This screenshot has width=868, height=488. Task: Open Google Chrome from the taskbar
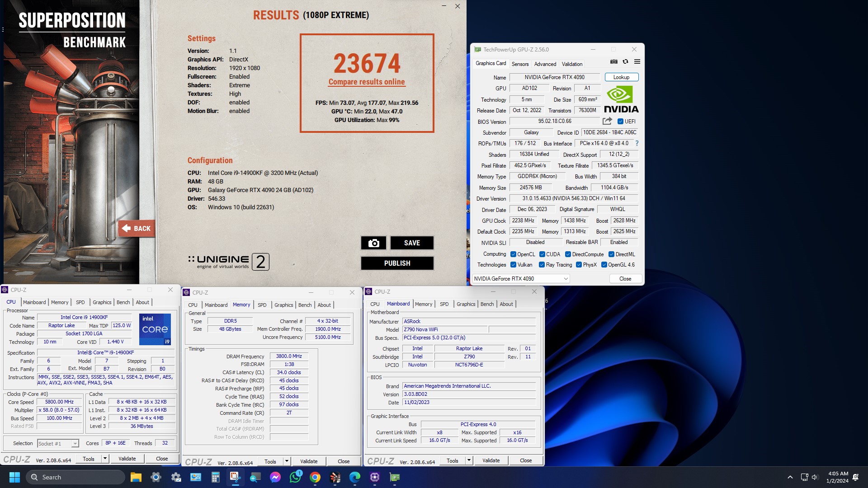(315, 477)
